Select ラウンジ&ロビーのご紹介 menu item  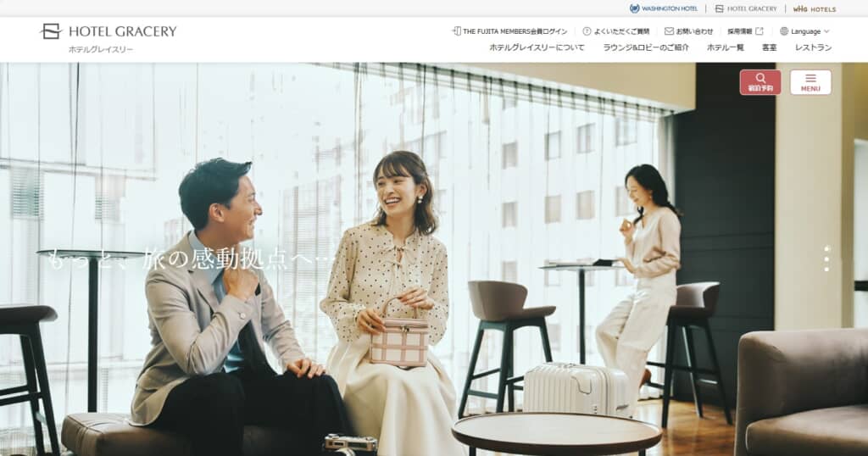[646, 47]
